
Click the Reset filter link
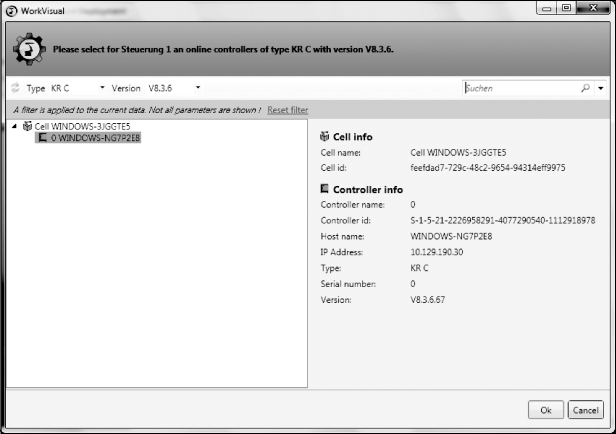click(x=288, y=110)
